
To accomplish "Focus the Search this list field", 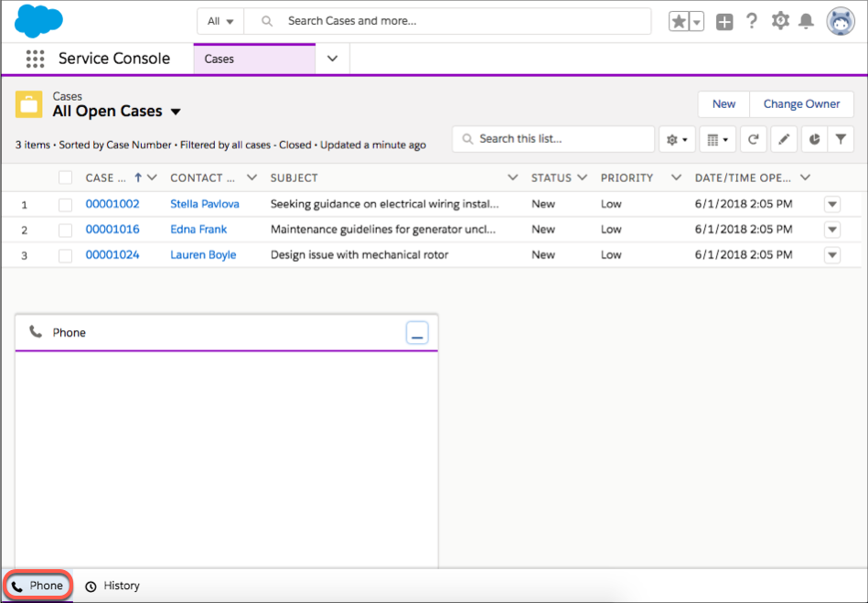I will [x=553, y=139].
